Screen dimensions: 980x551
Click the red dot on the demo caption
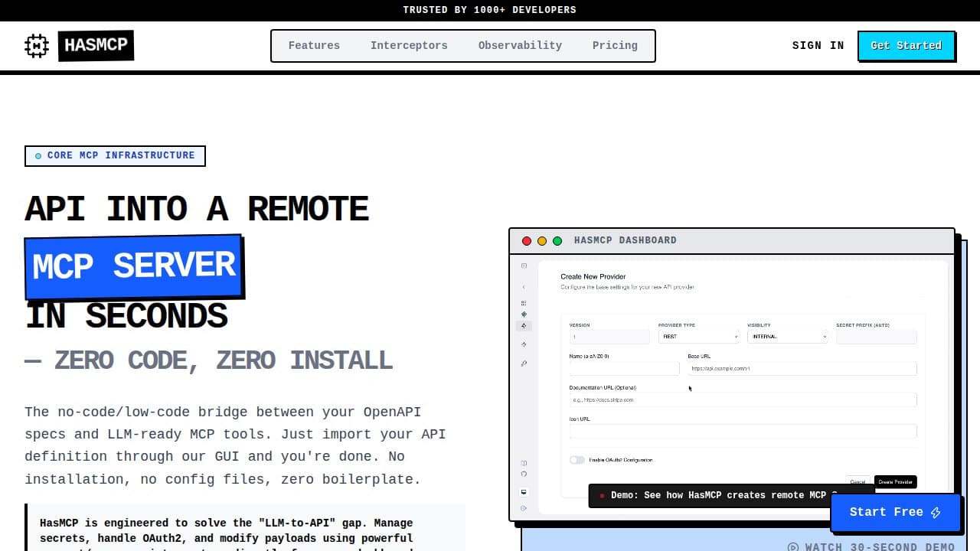(602, 496)
